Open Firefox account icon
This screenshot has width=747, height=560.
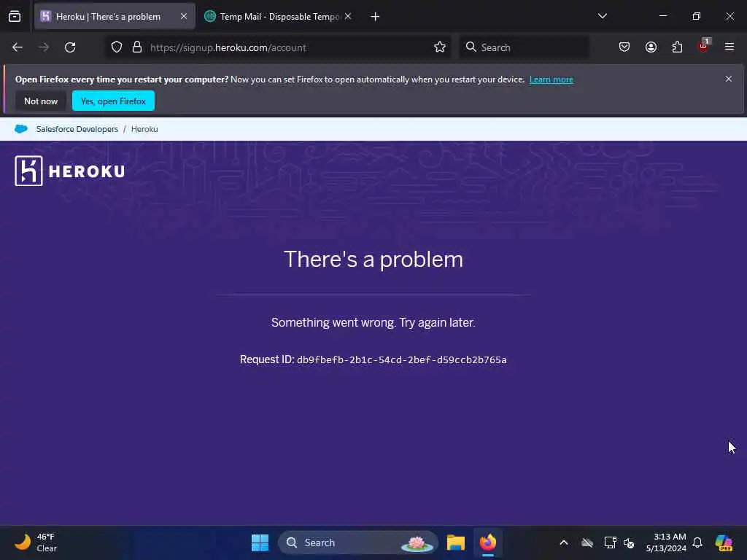tap(651, 47)
